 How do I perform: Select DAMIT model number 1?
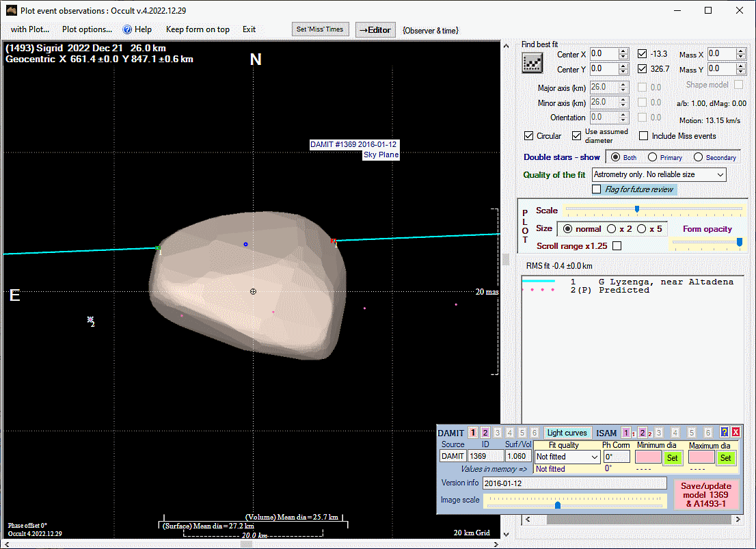(473, 433)
